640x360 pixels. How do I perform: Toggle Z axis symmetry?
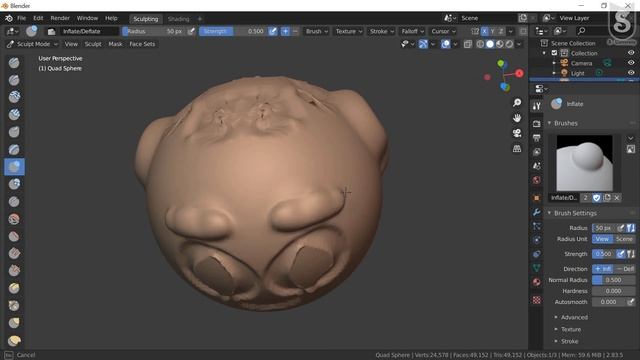(501, 31)
